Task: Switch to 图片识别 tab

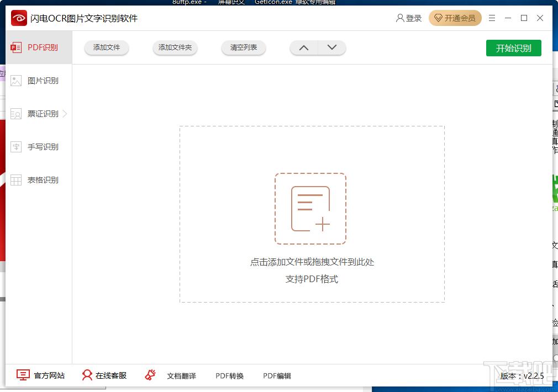Action: [39, 81]
